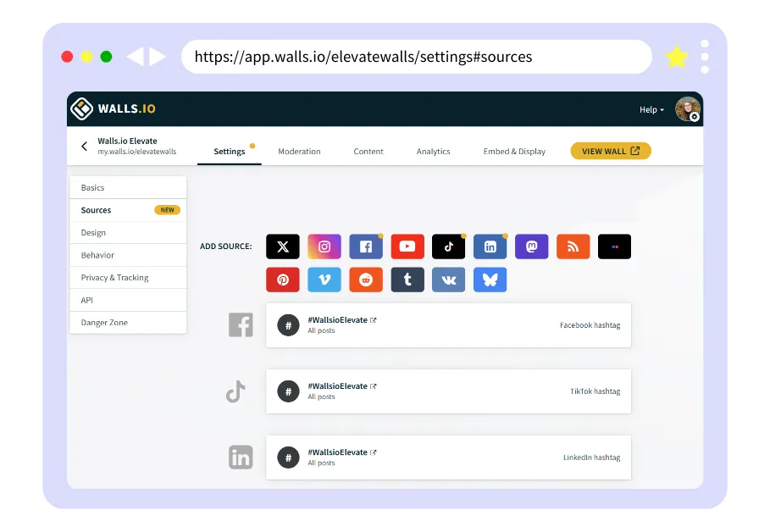The height and width of the screenshot is (532, 770).
Task: Open the Content tab
Action: [368, 152]
